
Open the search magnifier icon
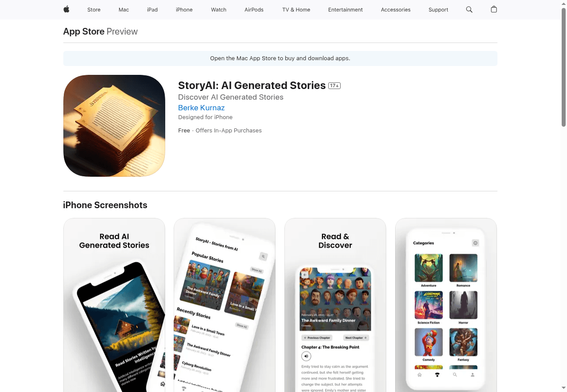[x=469, y=9]
